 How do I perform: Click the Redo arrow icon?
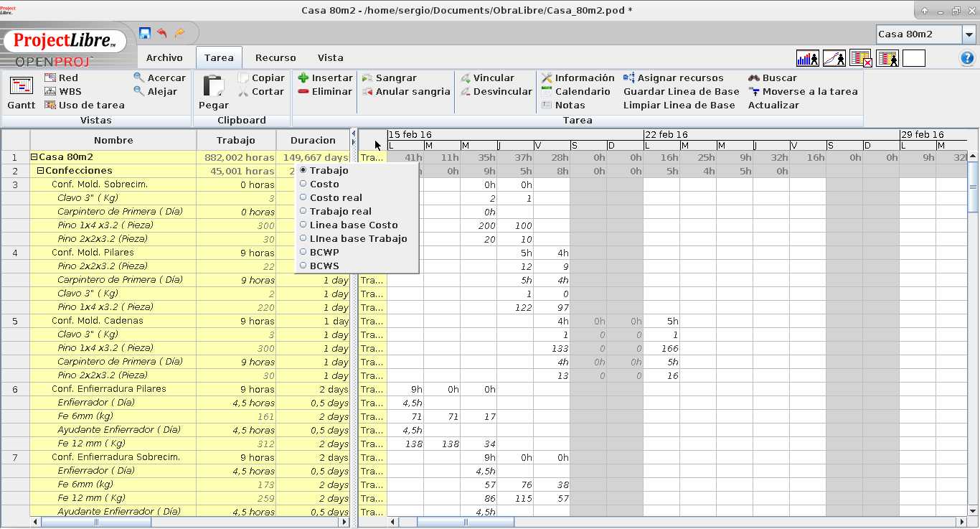[x=179, y=34]
